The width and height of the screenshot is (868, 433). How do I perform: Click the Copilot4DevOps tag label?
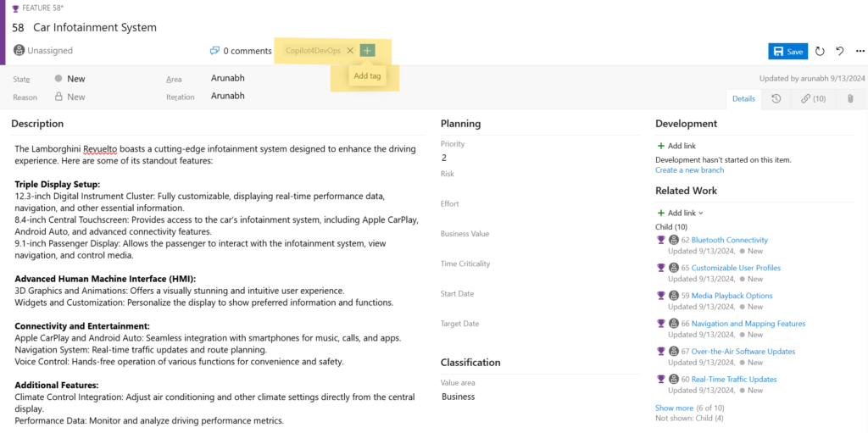point(313,50)
